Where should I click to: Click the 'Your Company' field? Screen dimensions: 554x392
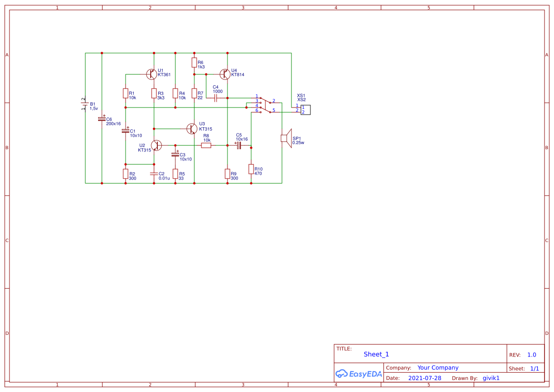(x=438, y=368)
